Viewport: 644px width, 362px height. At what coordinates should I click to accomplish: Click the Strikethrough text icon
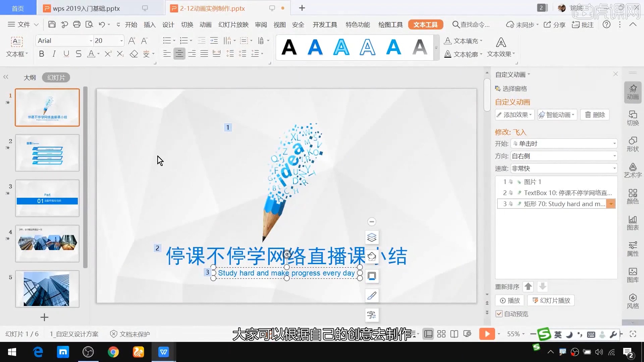point(78,54)
